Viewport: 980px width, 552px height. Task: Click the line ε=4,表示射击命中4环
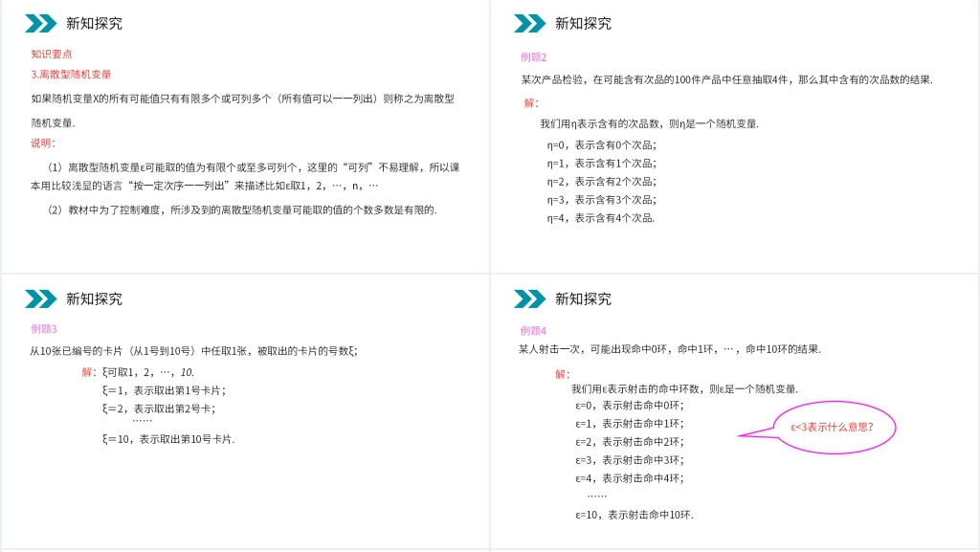630,478
